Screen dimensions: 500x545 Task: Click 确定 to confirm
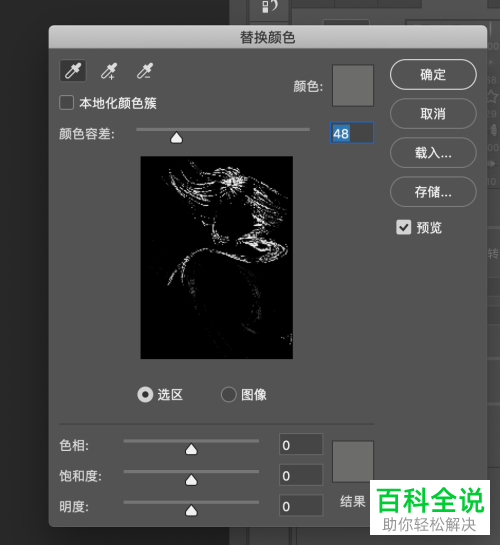tap(433, 74)
